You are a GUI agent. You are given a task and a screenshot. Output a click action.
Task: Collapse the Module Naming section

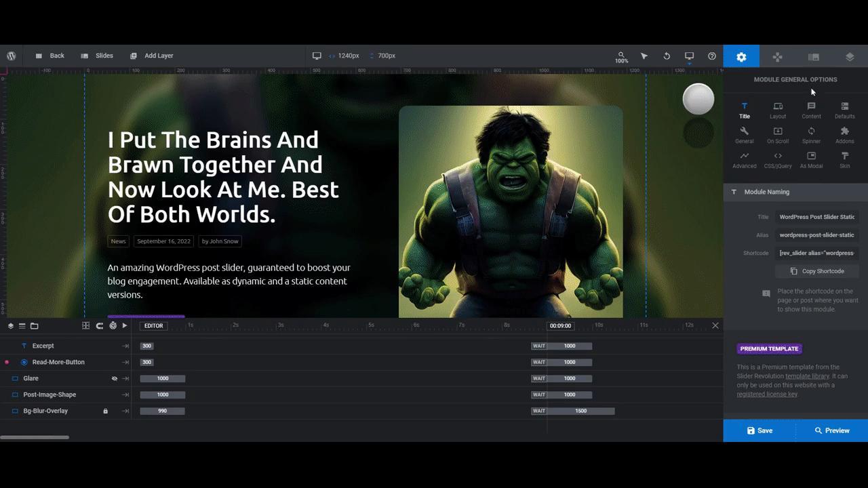pos(795,192)
